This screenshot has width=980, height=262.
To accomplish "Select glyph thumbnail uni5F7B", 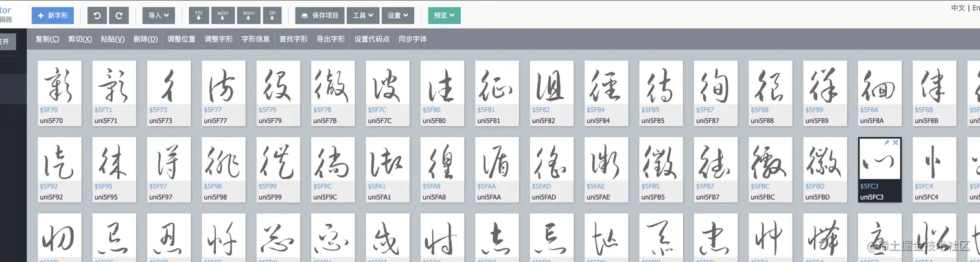I will 333,93.
